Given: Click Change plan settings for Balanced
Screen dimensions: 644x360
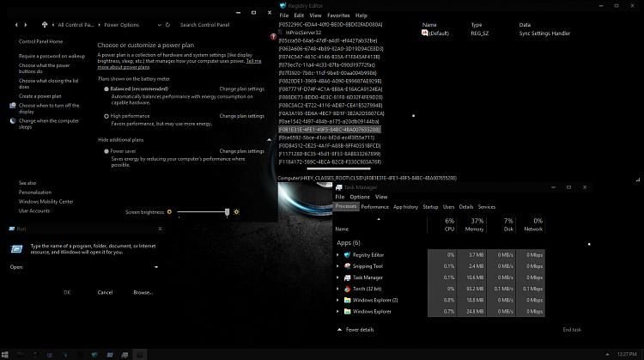Looking at the screenshot, I should click(242, 88).
